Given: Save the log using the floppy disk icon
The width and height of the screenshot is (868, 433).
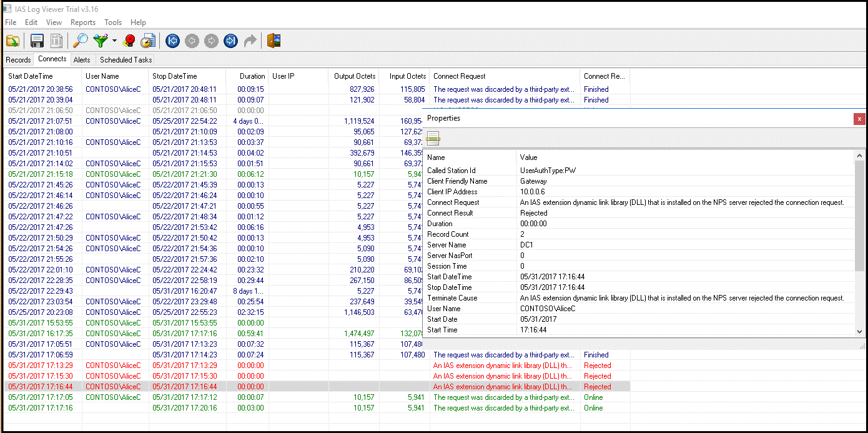Looking at the screenshot, I should coord(36,40).
